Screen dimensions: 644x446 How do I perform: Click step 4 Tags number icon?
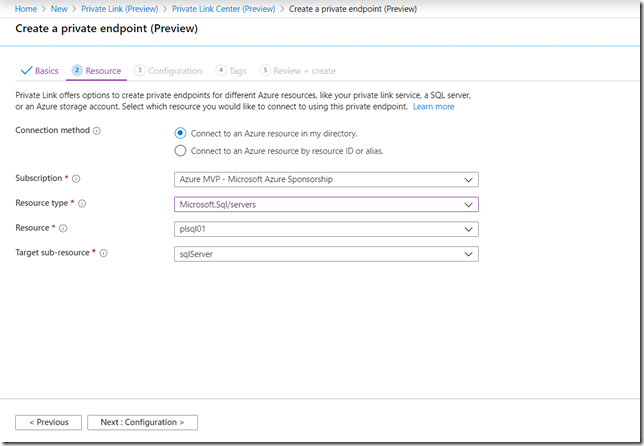pyautogui.click(x=220, y=71)
